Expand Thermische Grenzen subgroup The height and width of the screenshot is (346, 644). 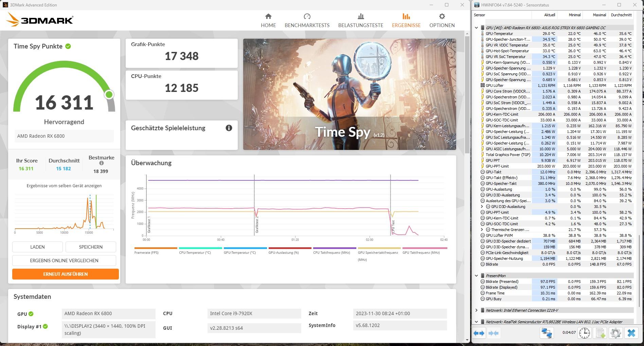(x=482, y=230)
